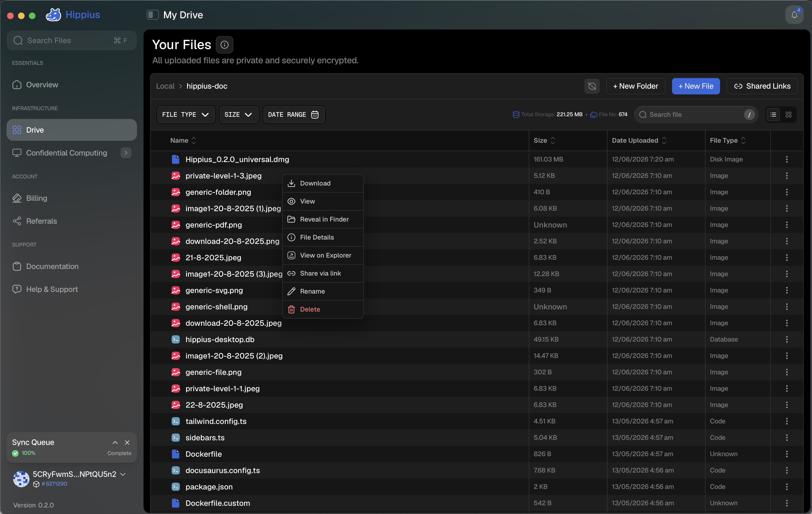Click the notifications bell icon

coord(794,15)
